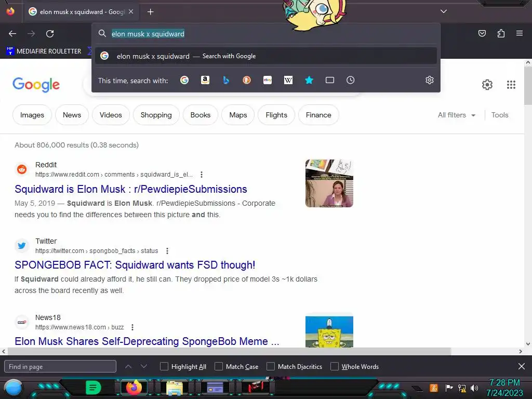This screenshot has height=399, width=532.
Task: Open the Google apps grid
Action: [x=511, y=85]
